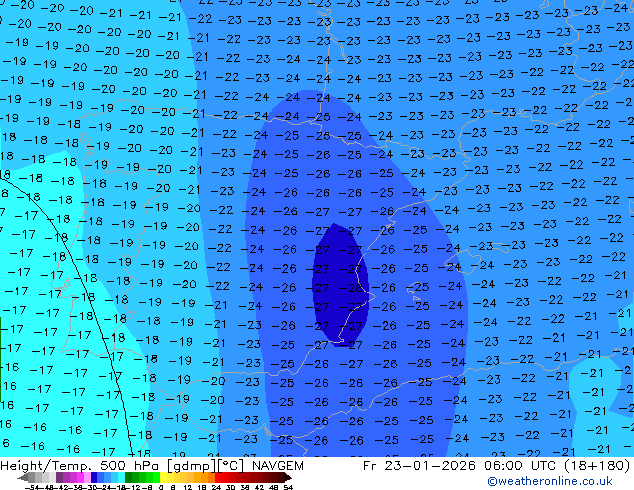
Task: Open the weatheronline.co.uk copyright link
Action: click(x=549, y=481)
